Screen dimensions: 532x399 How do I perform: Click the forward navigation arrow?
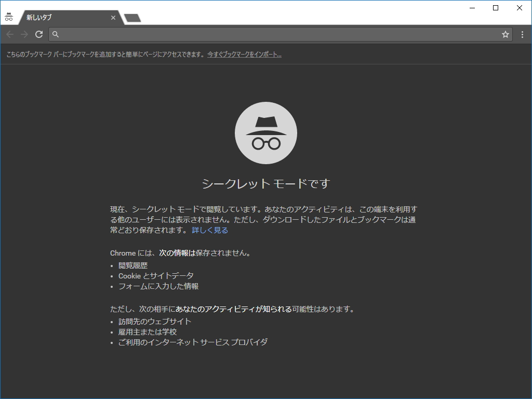coord(24,34)
